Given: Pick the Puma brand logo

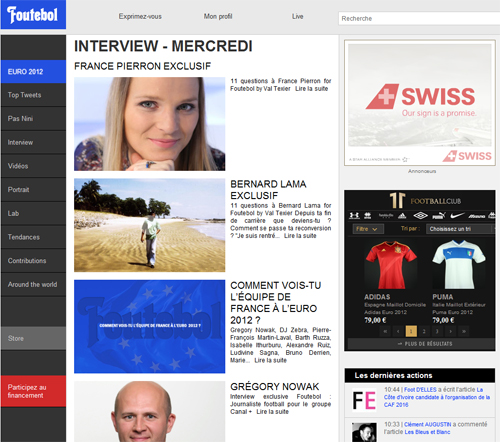Looking at the screenshot, I should tap(439, 216).
